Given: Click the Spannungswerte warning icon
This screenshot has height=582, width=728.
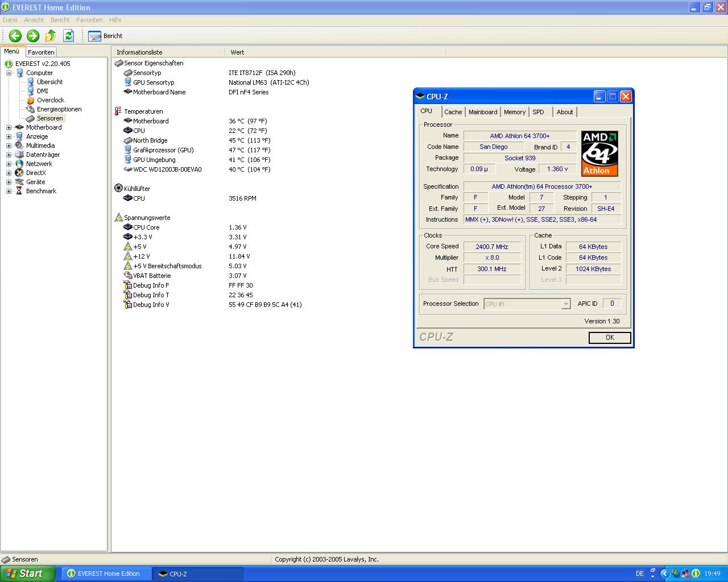Looking at the screenshot, I should click(x=118, y=218).
